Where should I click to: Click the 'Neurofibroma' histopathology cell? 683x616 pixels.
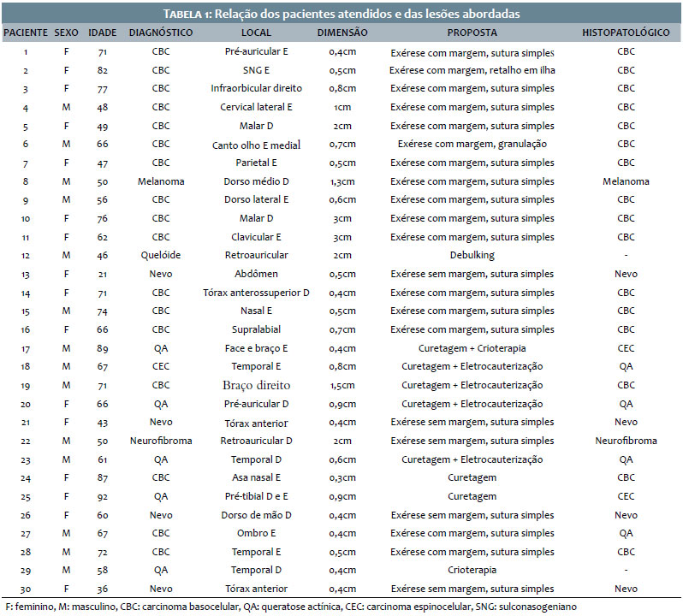pyautogui.click(x=626, y=441)
